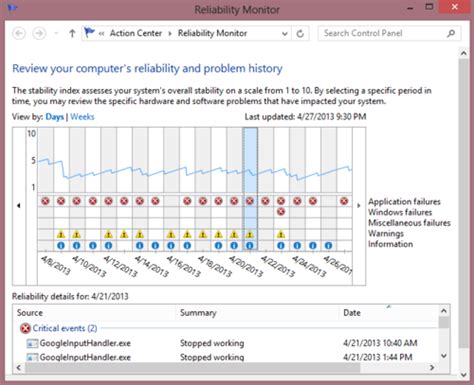Open the address bar history dropdown
The image size is (474, 385).
pyautogui.click(x=284, y=34)
